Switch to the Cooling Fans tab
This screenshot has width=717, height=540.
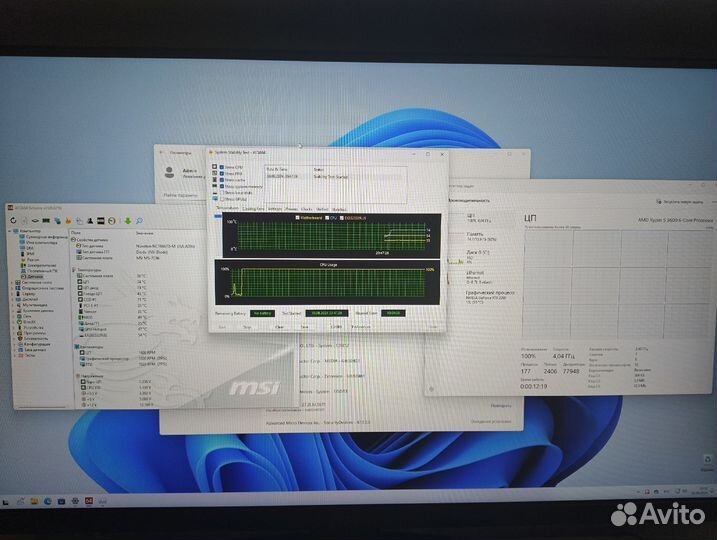click(x=254, y=208)
